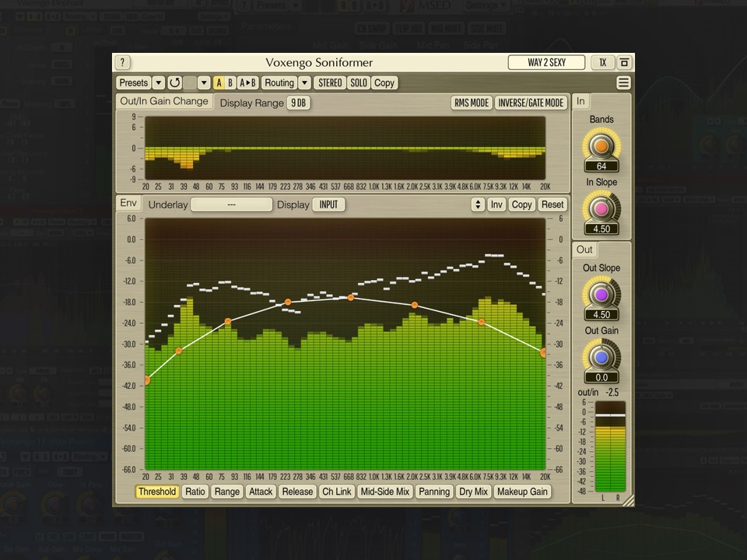Reset the envelope with Reset
The width and height of the screenshot is (747, 560).
(x=552, y=205)
